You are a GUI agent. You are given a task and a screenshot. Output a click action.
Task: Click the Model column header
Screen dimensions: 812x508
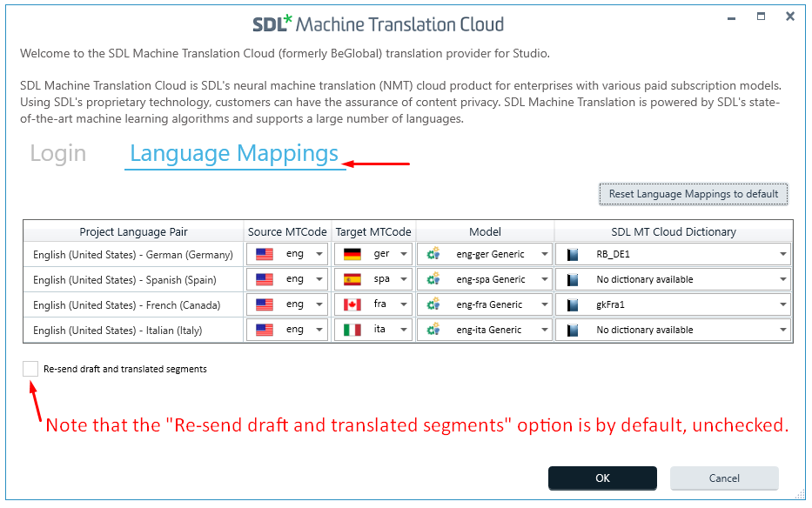[x=486, y=231]
